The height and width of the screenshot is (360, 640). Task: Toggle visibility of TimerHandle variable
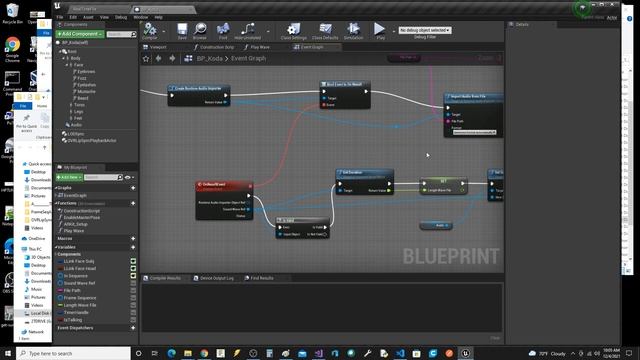133,313
